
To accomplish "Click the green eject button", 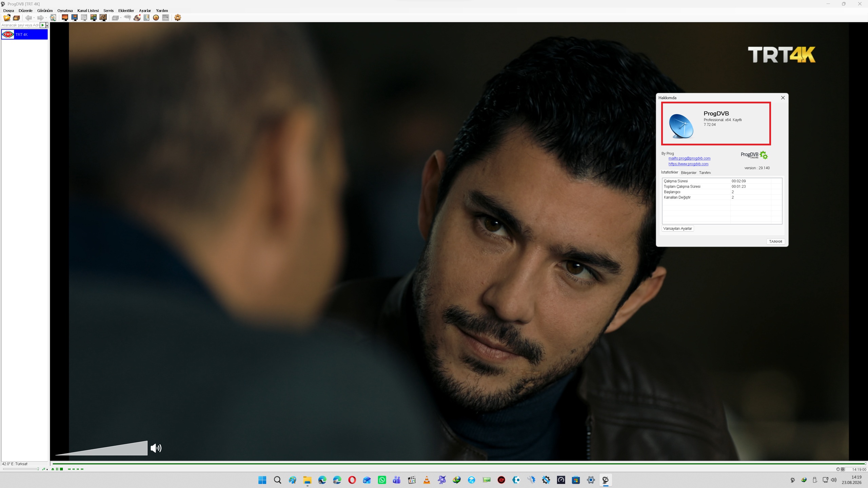I will click(53, 469).
